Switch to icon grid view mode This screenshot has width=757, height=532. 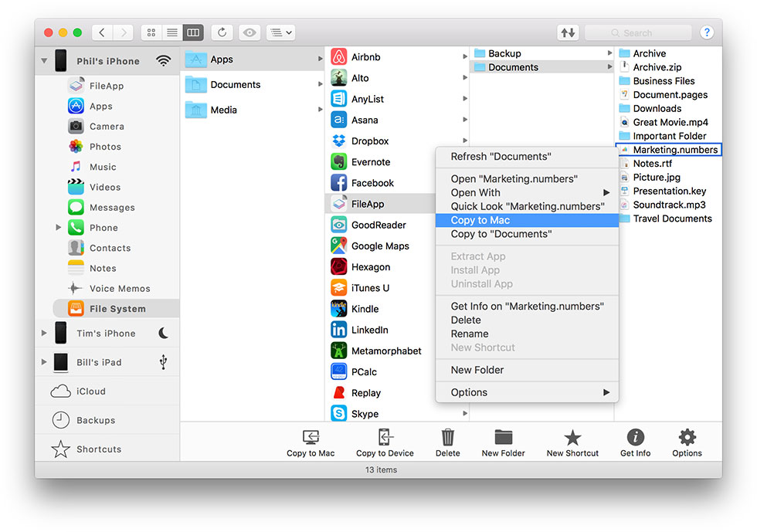click(151, 32)
